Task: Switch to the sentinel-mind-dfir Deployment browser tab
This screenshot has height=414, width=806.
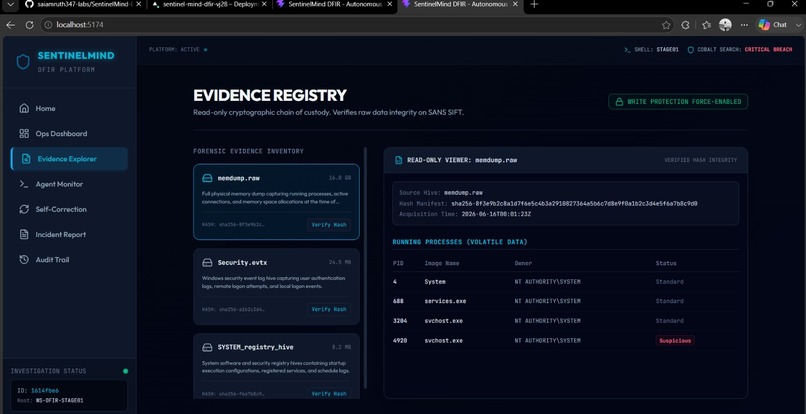Action: [209, 4]
